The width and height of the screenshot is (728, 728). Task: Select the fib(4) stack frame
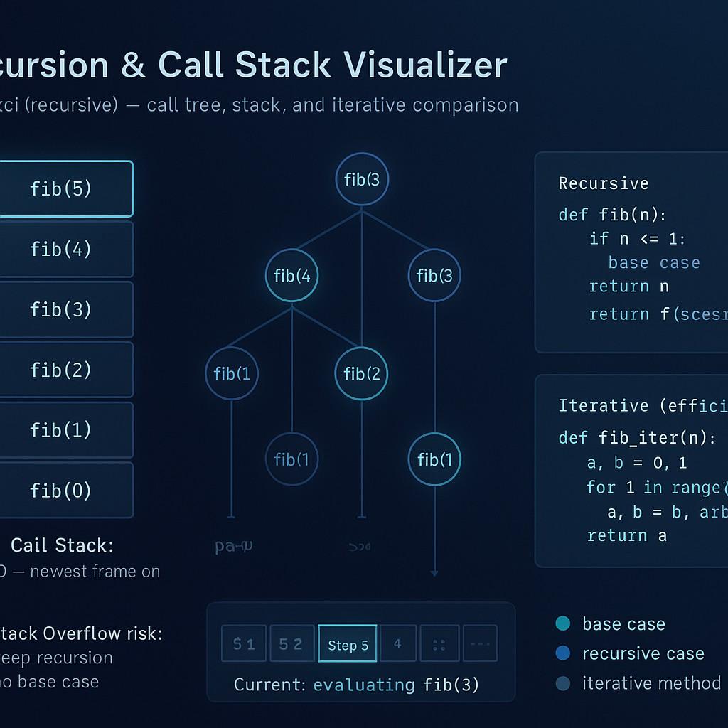[66, 250]
